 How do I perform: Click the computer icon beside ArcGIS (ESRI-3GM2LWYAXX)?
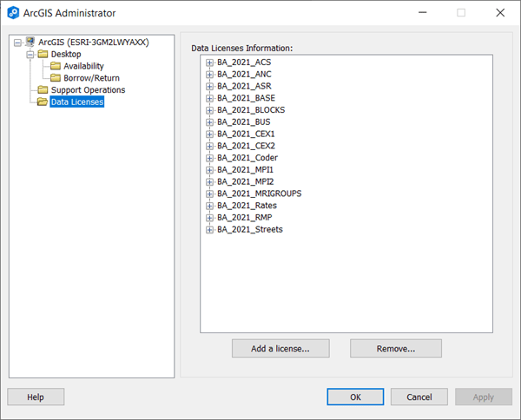[x=30, y=42]
